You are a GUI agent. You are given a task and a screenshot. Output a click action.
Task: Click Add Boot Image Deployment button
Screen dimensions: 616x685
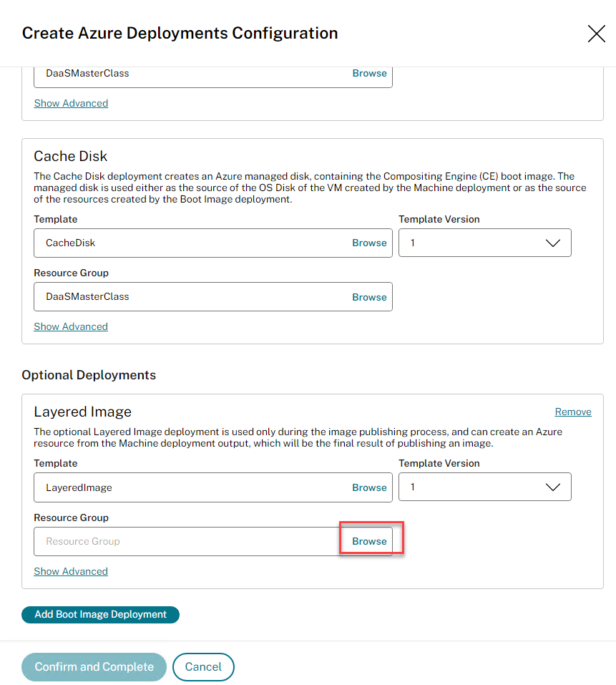100,614
